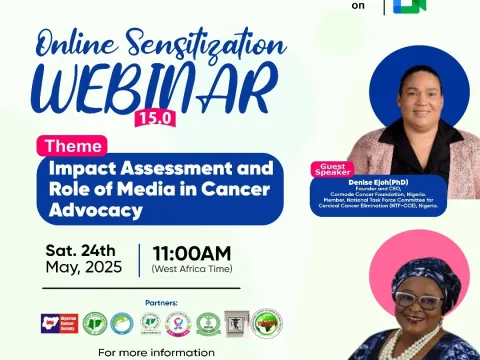The height and width of the screenshot is (360, 480).
Task: Click green Nigeria map logo beside Cancer Society
Action: (x=95, y=323)
